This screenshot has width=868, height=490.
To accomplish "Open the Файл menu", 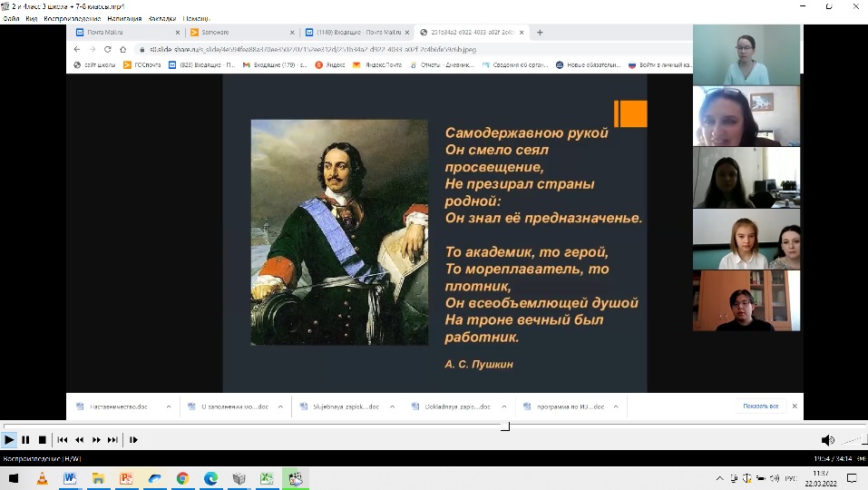I will click(11, 18).
